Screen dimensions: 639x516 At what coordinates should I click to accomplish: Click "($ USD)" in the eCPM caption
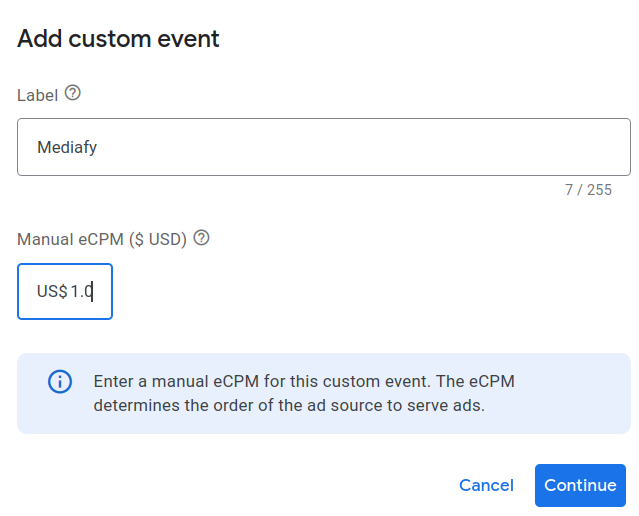pyautogui.click(x=159, y=239)
